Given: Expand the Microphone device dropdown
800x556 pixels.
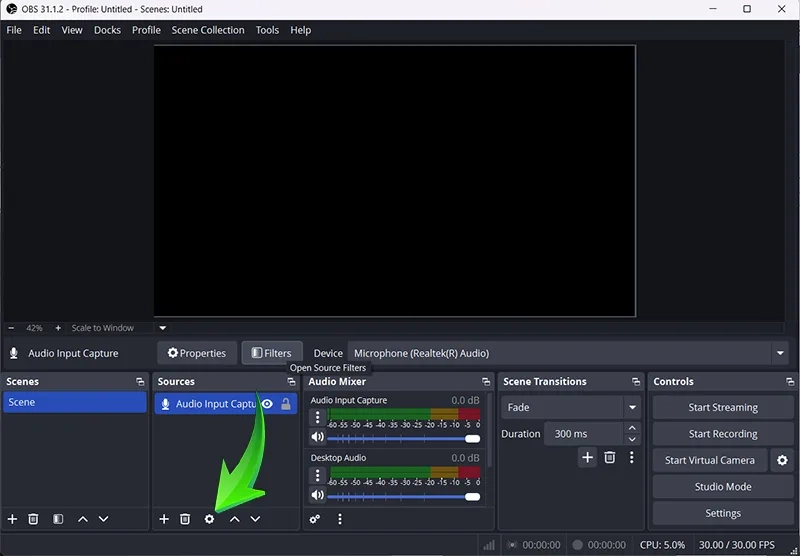Looking at the screenshot, I should (x=780, y=353).
